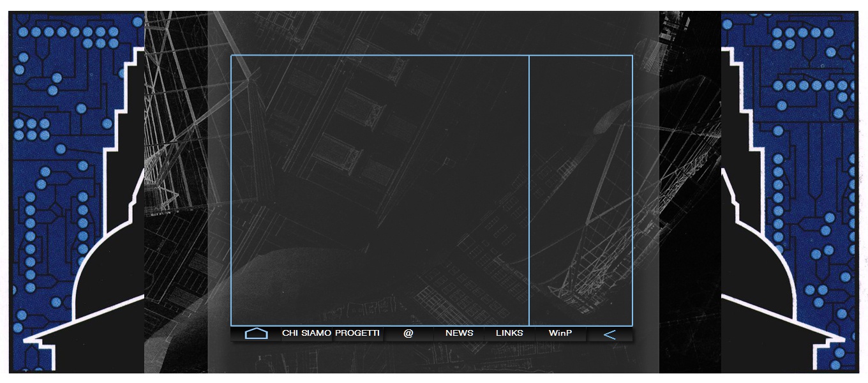Click the @ contact button
Image resolution: width=868 pixels, height=383 pixels.
(x=408, y=333)
